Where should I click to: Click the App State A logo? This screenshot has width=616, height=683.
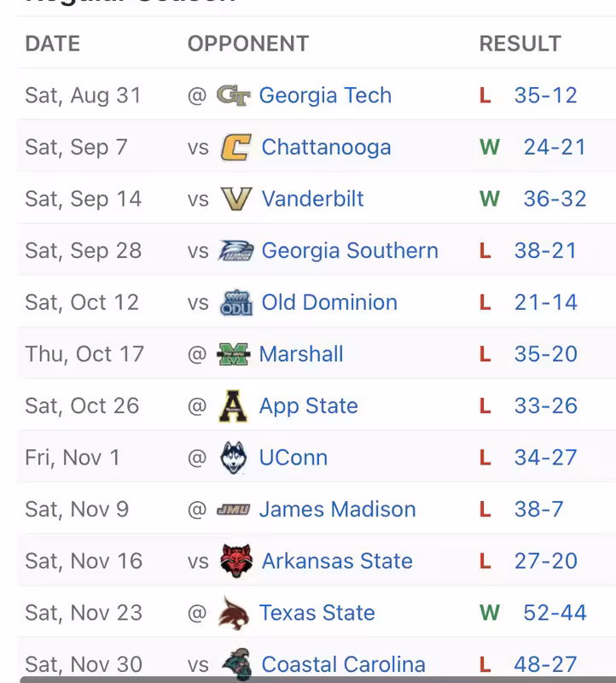(x=233, y=406)
